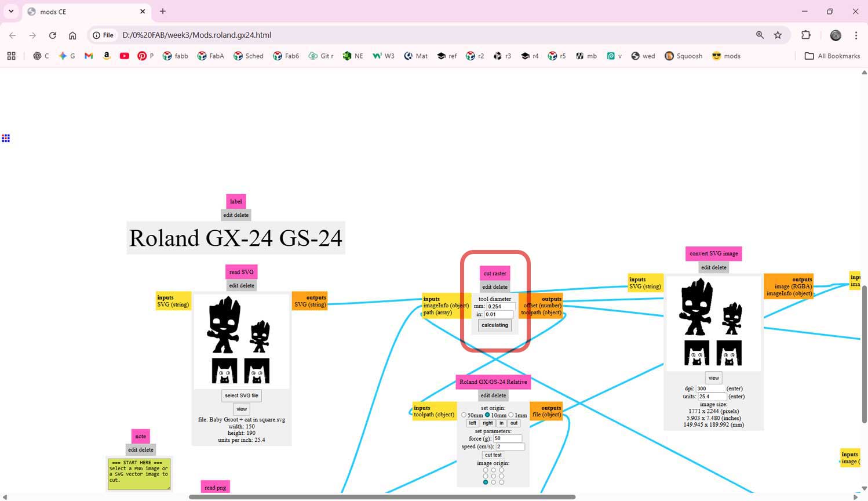Select the top-right image origin radio
This screenshot has width=868, height=501.
[x=502, y=470]
